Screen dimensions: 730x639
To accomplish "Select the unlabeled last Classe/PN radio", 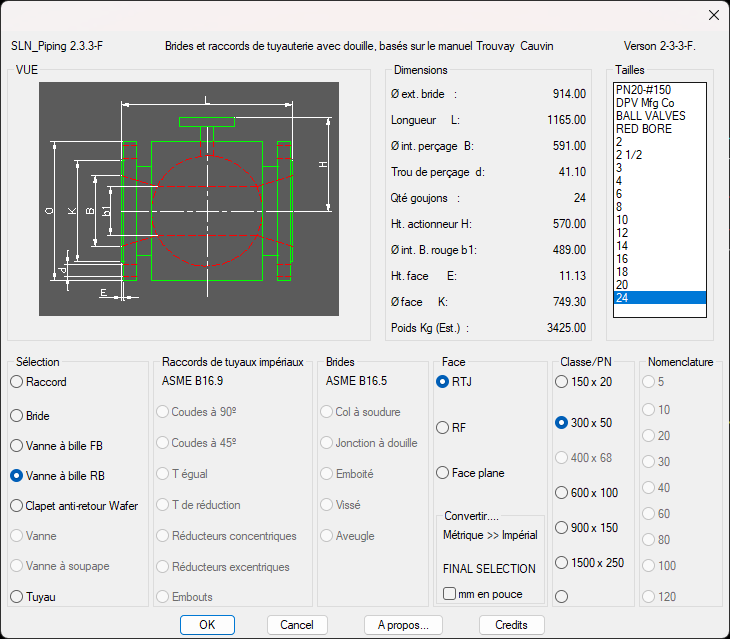I will click(x=561, y=597).
